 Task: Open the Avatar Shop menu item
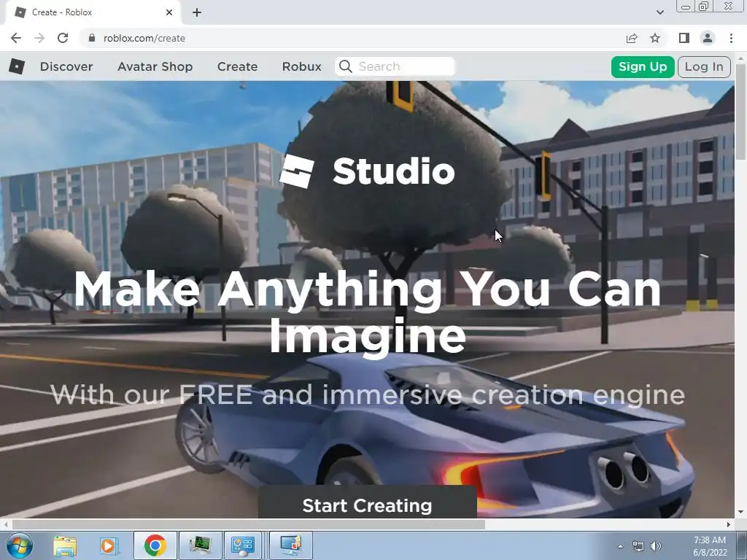pyautogui.click(x=155, y=66)
